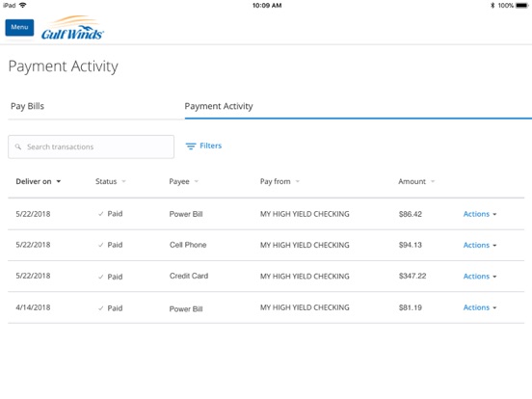The height and width of the screenshot is (399, 532).
Task: Open the Menu button
Action: click(19, 27)
